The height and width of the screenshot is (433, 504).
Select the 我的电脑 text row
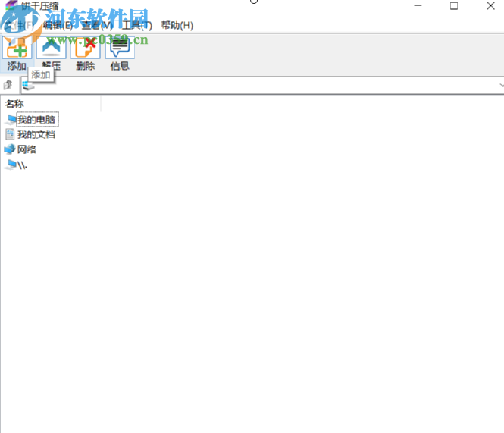coord(37,120)
